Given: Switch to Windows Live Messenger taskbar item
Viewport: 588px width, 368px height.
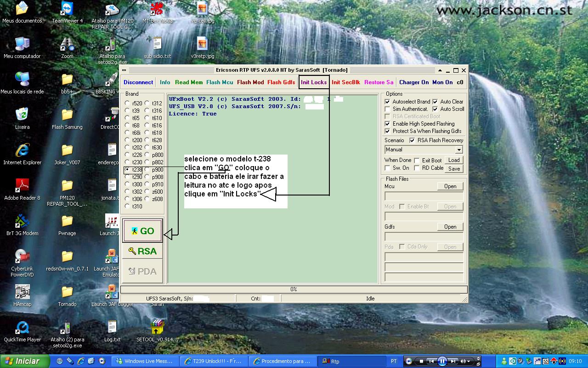Looking at the screenshot, I should 145,361.
